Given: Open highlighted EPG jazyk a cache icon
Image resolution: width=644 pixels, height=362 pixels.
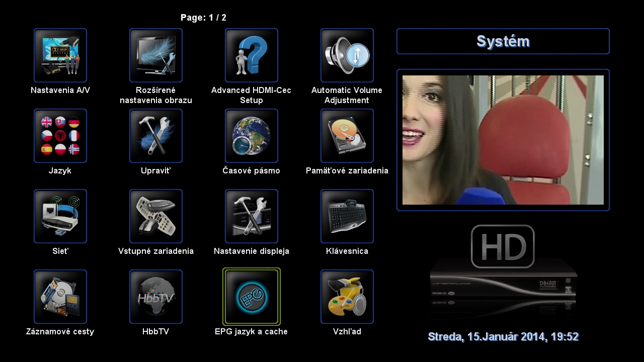Looking at the screenshot, I should (252, 297).
